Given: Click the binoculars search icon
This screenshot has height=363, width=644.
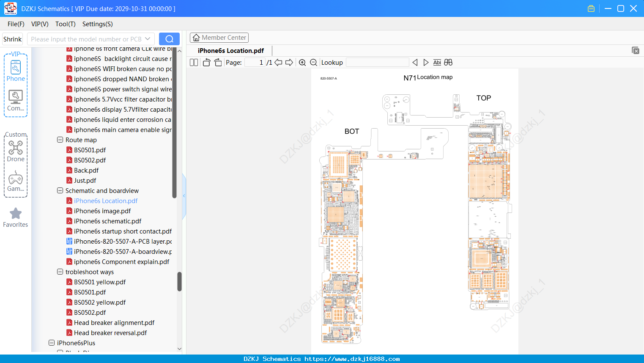Looking at the screenshot, I should click(x=448, y=63).
